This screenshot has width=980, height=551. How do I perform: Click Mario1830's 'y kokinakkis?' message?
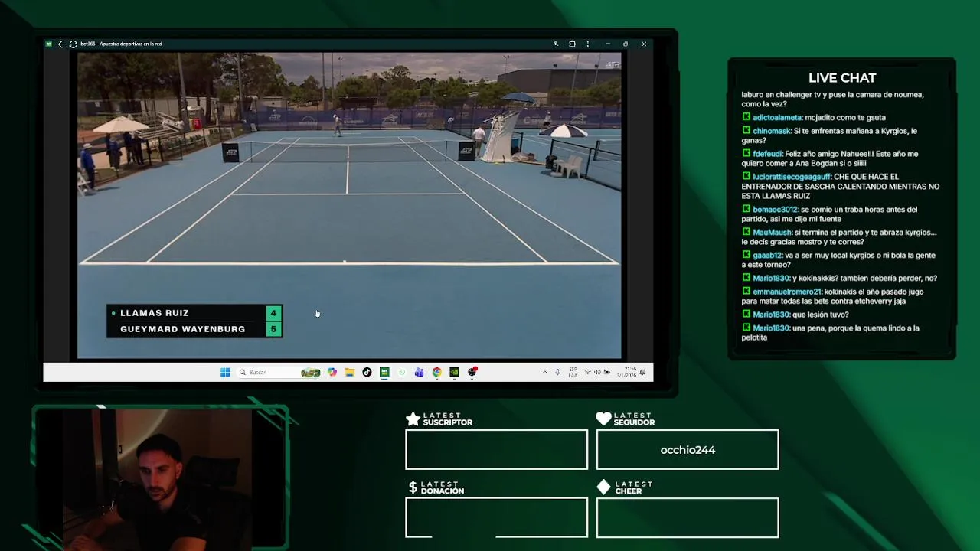coord(864,279)
